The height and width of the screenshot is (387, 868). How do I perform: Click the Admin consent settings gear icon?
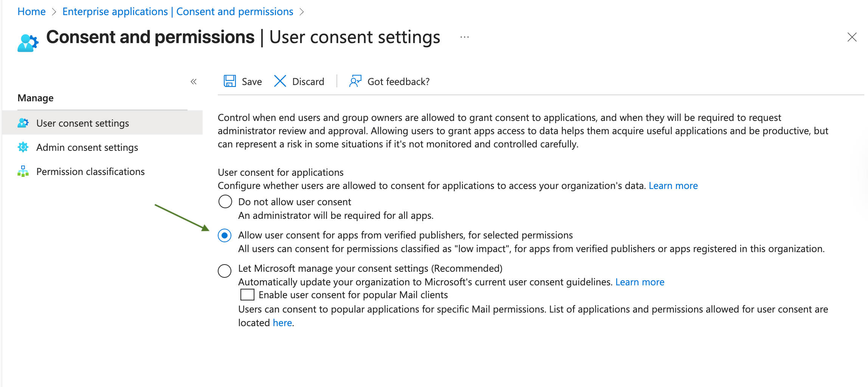click(x=23, y=147)
